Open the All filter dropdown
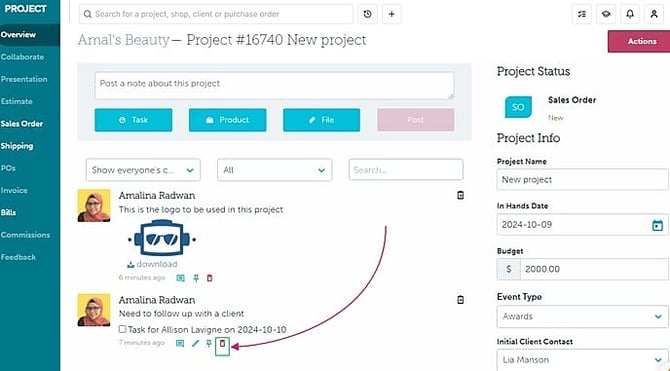Image resolution: width=670 pixels, height=371 pixels. tap(274, 170)
